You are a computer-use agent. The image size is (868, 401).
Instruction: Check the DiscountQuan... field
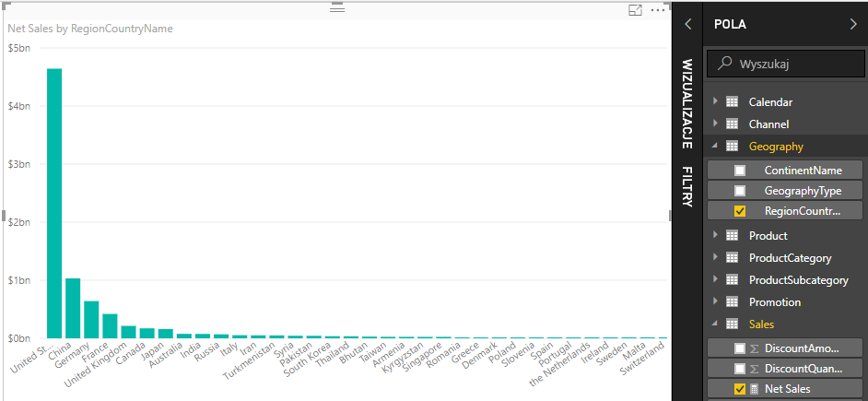[x=740, y=369]
